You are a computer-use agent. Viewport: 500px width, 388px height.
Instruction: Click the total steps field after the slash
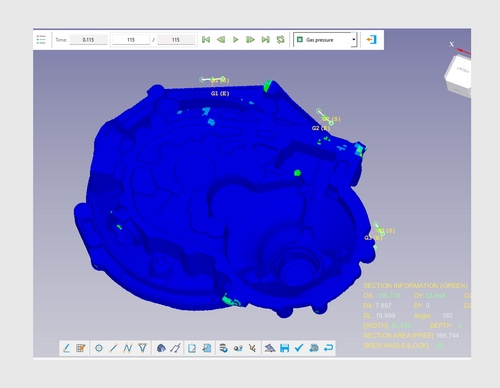coord(176,40)
